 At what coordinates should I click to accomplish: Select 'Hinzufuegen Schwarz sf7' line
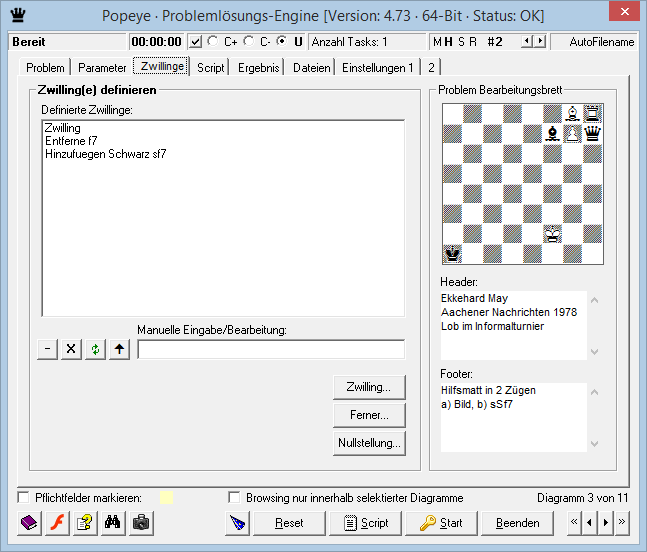106,154
